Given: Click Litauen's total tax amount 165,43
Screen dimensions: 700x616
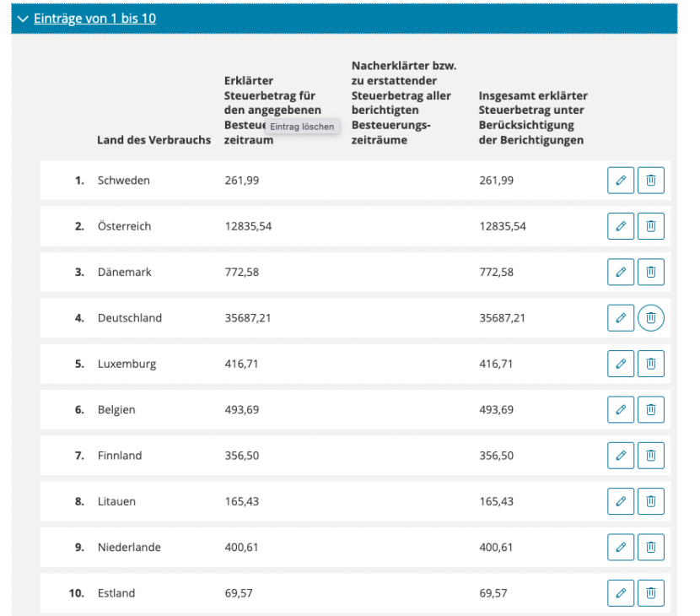Looking at the screenshot, I should click(496, 501).
